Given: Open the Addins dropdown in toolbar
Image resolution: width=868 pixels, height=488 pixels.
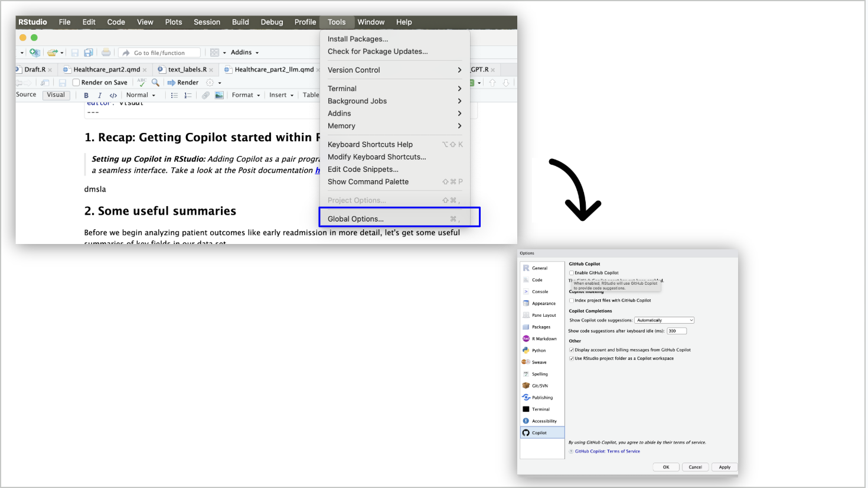Looking at the screenshot, I should pos(244,53).
